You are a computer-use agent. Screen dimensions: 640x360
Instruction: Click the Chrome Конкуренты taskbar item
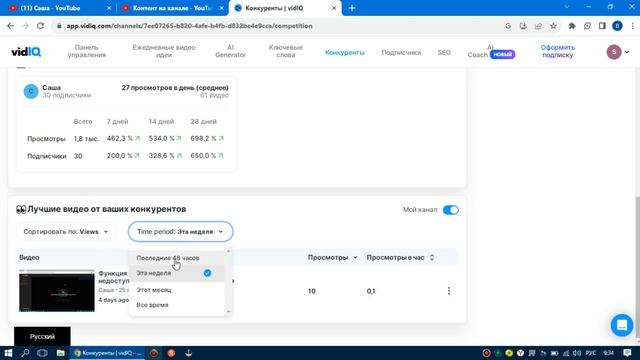tap(107, 353)
